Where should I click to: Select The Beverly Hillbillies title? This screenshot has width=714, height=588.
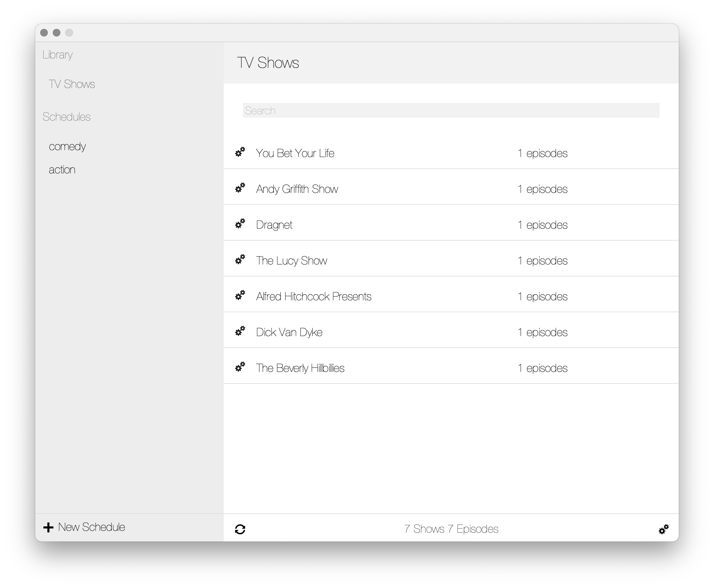point(300,368)
